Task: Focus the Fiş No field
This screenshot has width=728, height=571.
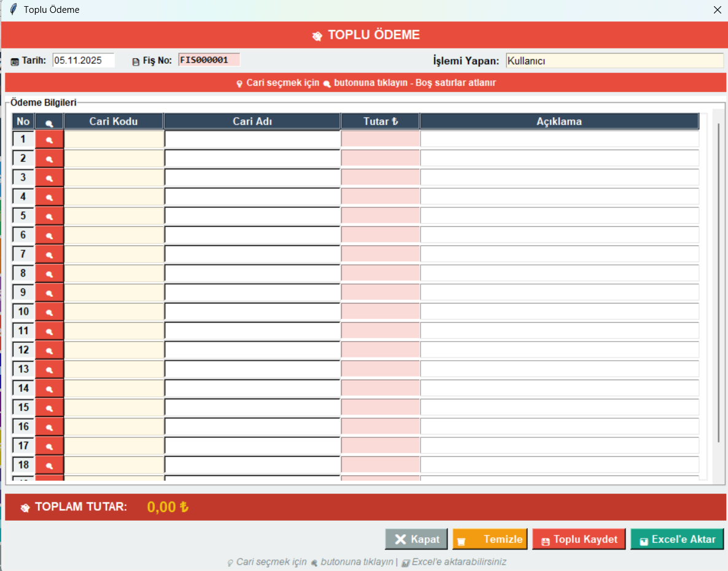Action: 209,60
